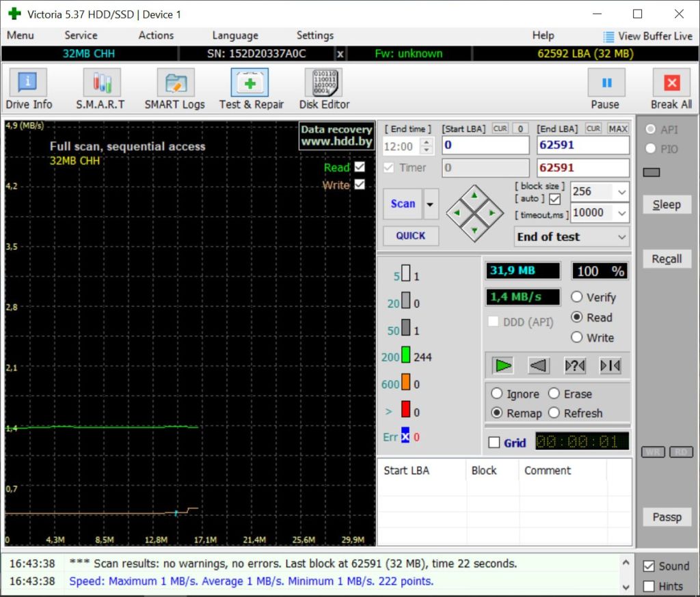This screenshot has width=700, height=597.
Task: Uncheck the Read graph checkbox
Action: [360, 167]
